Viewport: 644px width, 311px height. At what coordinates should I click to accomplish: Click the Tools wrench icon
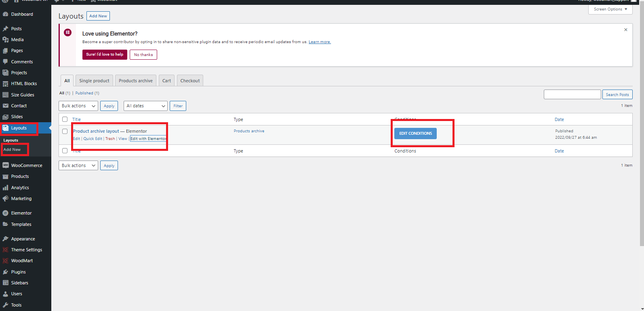coord(6,305)
